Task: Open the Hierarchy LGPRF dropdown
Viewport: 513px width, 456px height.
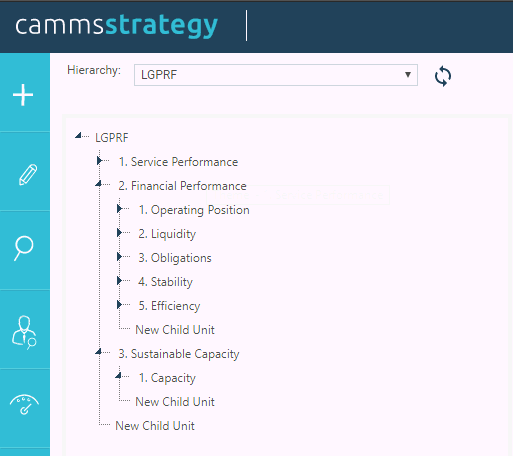Action: (x=276, y=75)
